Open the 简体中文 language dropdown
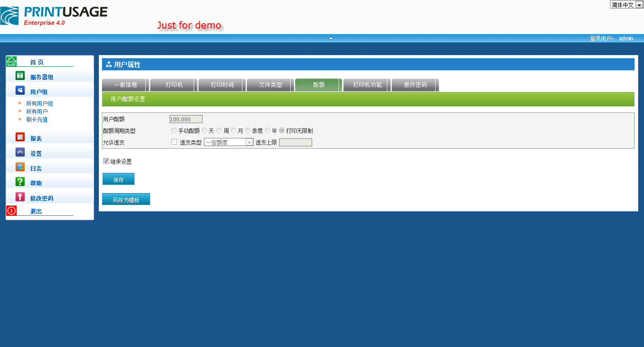 point(627,4)
